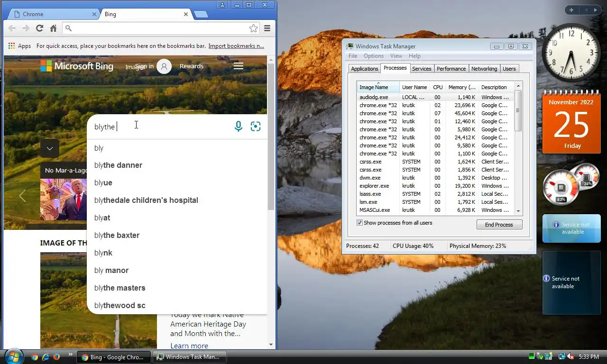Screen dimensions: 607x364
Task: Show hidden Quick Launch items chevron
Action: [x=71, y=355]
